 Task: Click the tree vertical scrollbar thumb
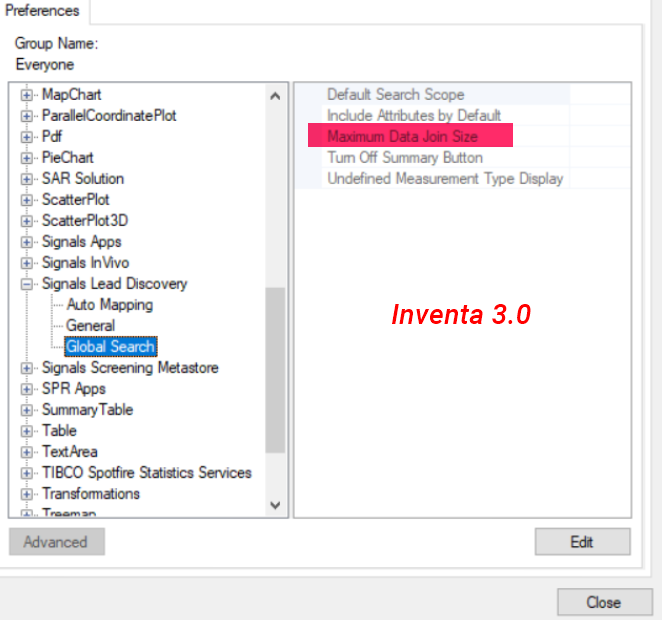275,370
